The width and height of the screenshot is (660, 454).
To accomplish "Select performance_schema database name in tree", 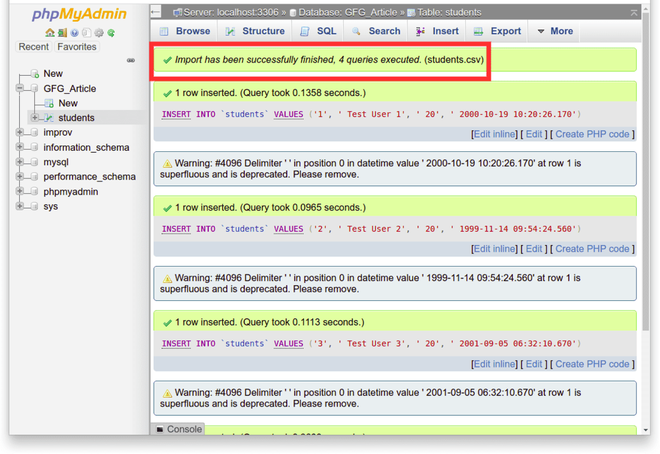I will pyautogui.click(x=89, y=177).
